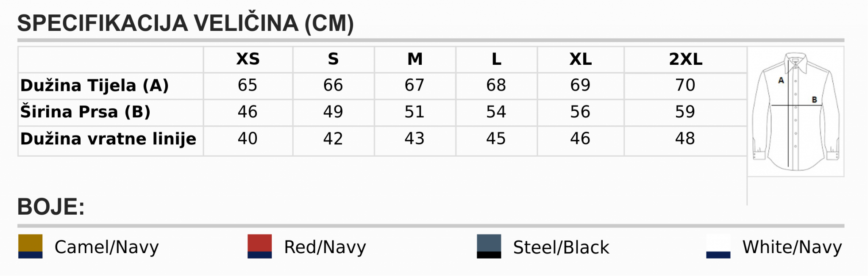This screenshot has height=276, width=868.
Task: Click the Dužina Tijela (A) row label
Action: [x=95, y=86]
